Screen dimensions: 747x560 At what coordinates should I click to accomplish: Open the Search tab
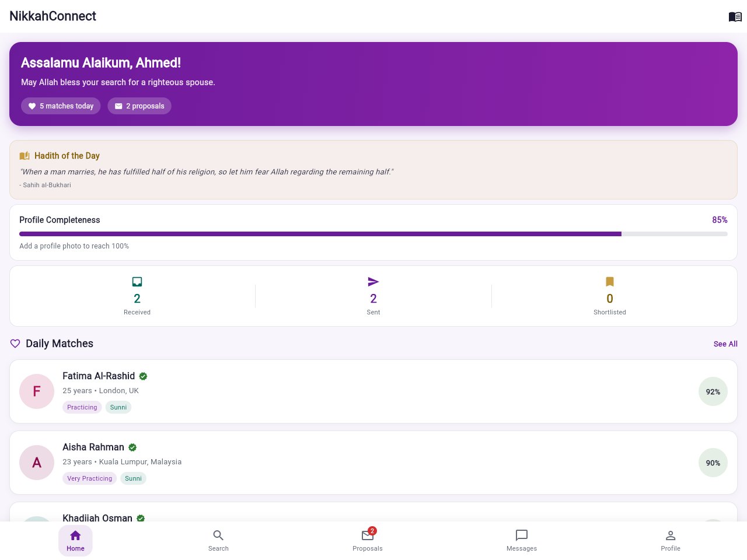(218, 541)
